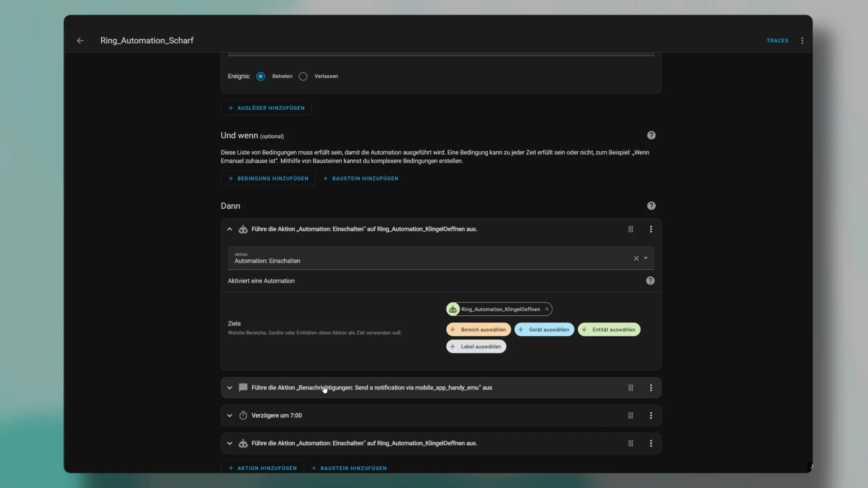Click 'Bedingung hinzufügen' button

point(268,178)
